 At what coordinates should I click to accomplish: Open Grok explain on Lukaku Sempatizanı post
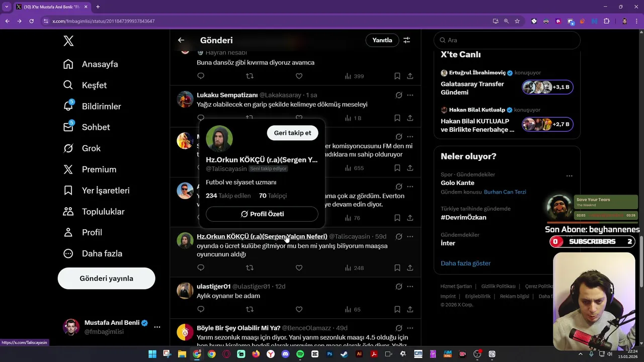point(398,95)
